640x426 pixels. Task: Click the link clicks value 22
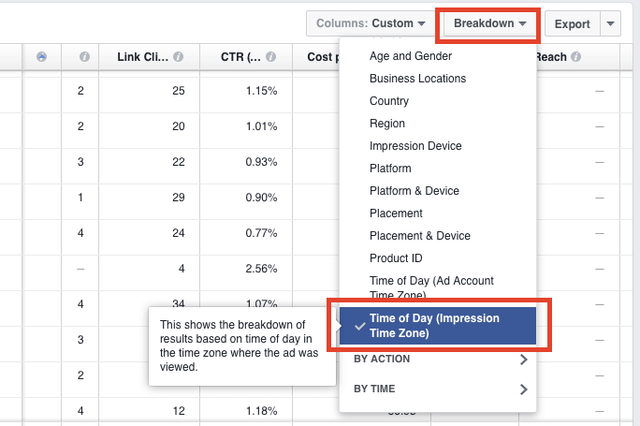pos(178,162)
